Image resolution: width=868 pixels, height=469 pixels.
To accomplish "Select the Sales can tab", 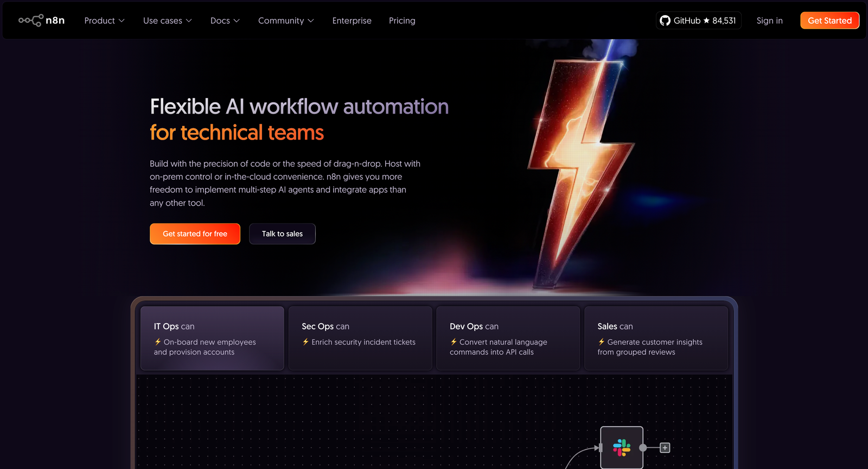I will pos(656,338).
